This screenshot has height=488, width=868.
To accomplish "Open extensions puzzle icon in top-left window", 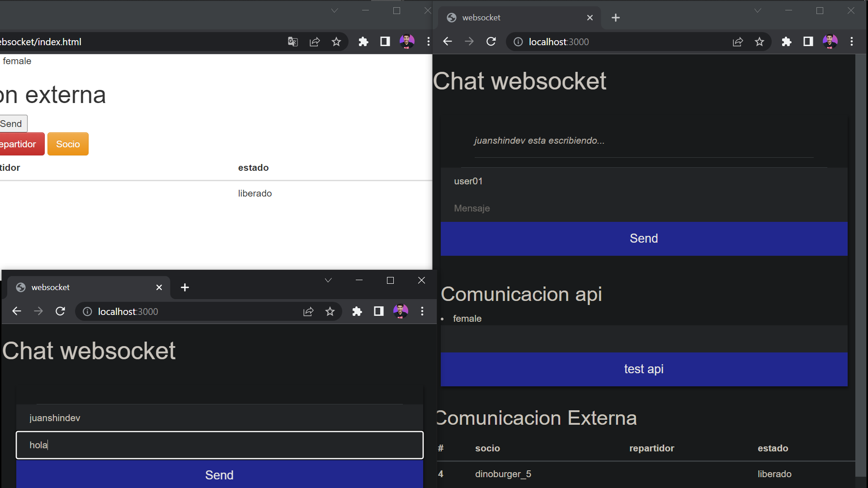I will [x=363, y=42].
